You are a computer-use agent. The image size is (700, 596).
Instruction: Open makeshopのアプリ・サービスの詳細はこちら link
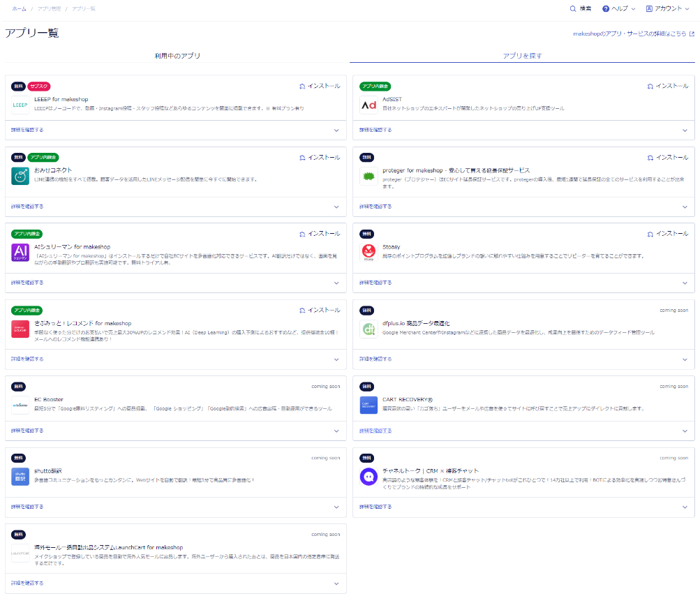pos(630,34)
